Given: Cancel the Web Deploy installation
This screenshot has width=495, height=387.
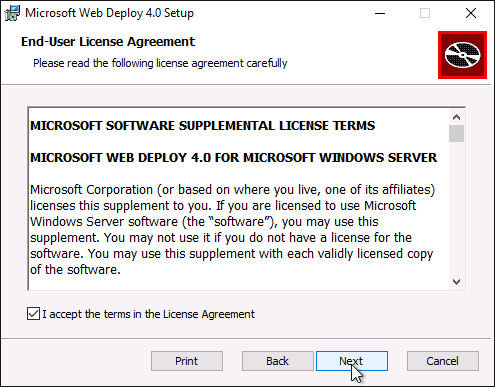Looking at the screenshot, I should pos(443,361).
